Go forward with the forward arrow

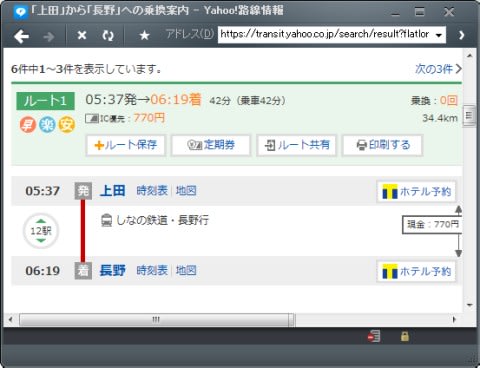click(x=49, y=36)
